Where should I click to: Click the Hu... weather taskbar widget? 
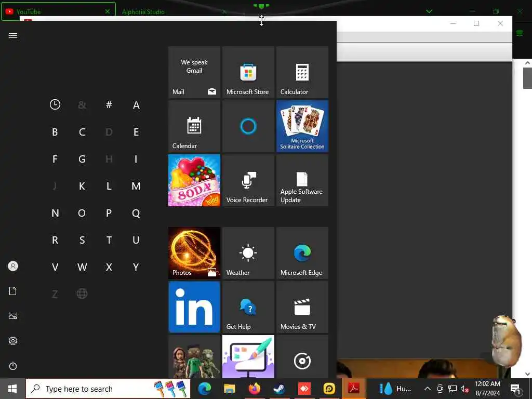click(395, 389)
